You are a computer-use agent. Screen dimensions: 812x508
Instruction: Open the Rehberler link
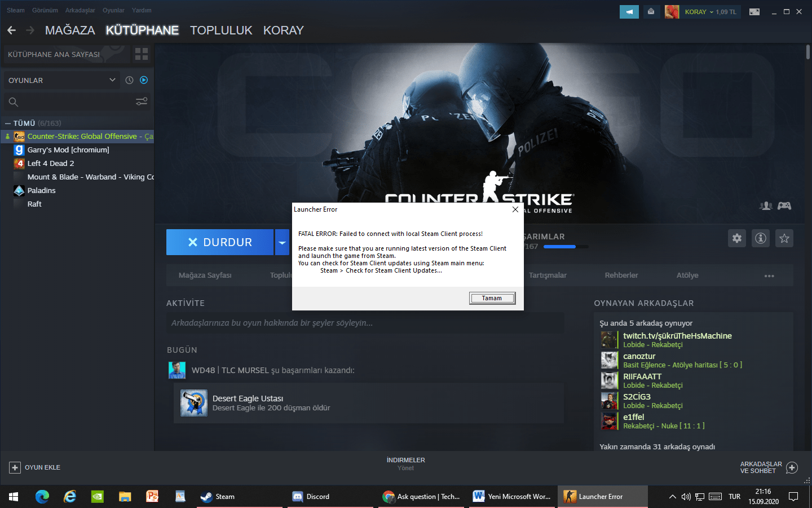pyautogui.click(x=621, y=275)
